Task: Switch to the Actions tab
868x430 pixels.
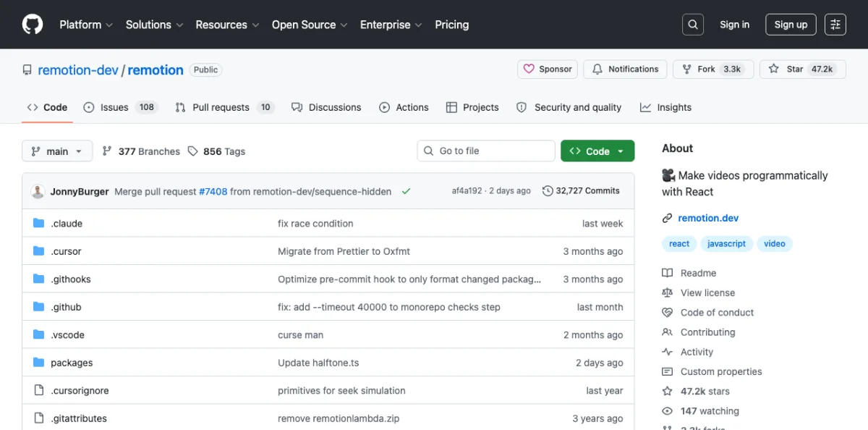Action: pyautogui.click(x=404, y=107)
